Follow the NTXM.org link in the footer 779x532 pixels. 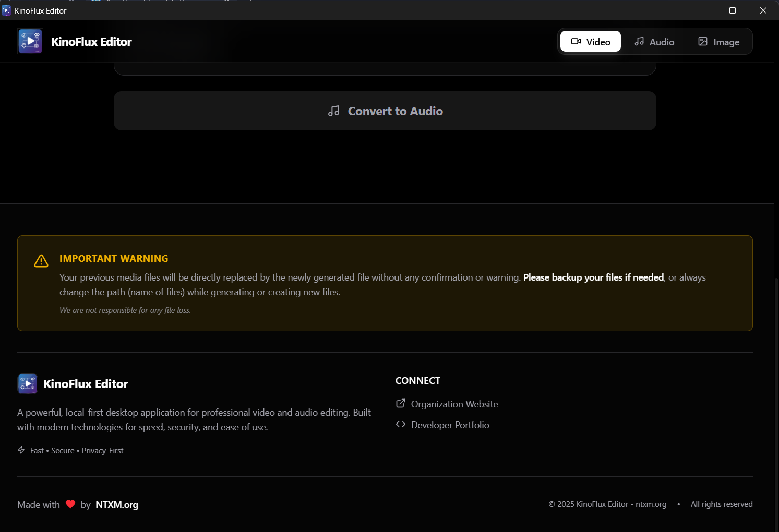117,505
